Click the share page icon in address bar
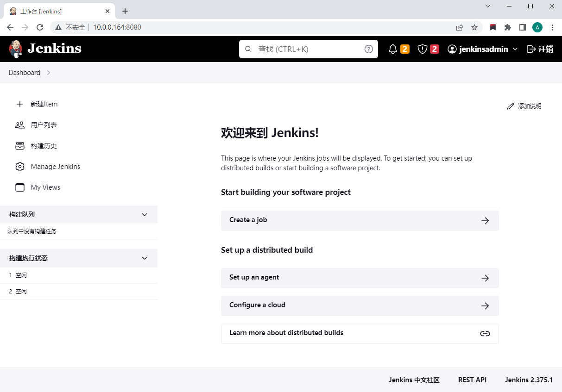 point(460,27)
